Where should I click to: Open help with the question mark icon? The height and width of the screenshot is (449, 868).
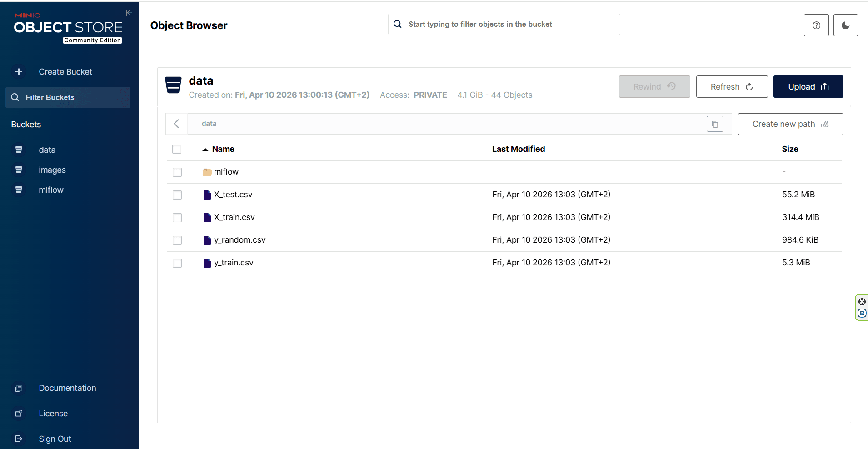click(x=816, y=25)
